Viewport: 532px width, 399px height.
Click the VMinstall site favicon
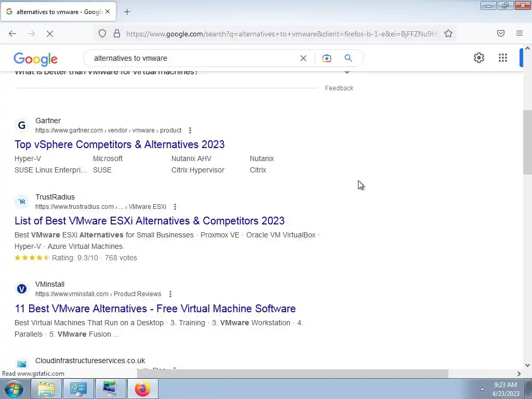pyautogui.click(x=22, y=289)
